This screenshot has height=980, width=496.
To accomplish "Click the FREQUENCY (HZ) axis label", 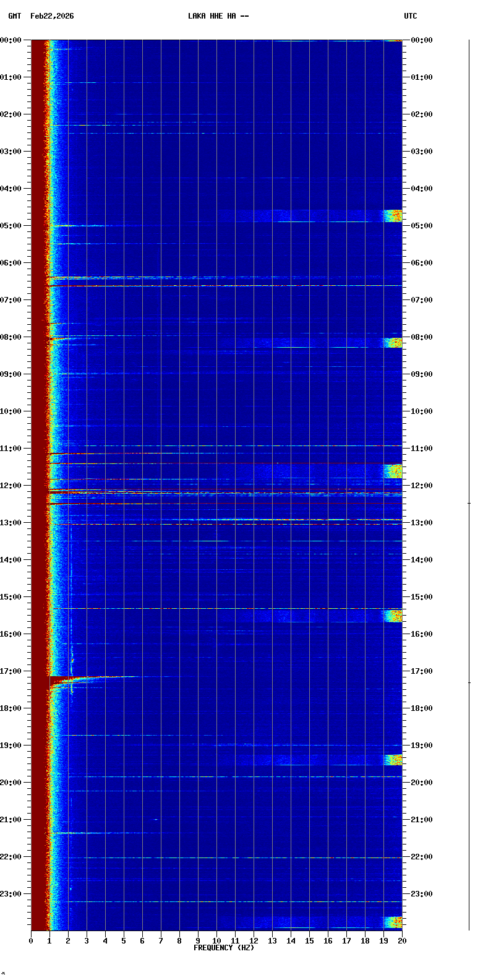I will point(224,948).
